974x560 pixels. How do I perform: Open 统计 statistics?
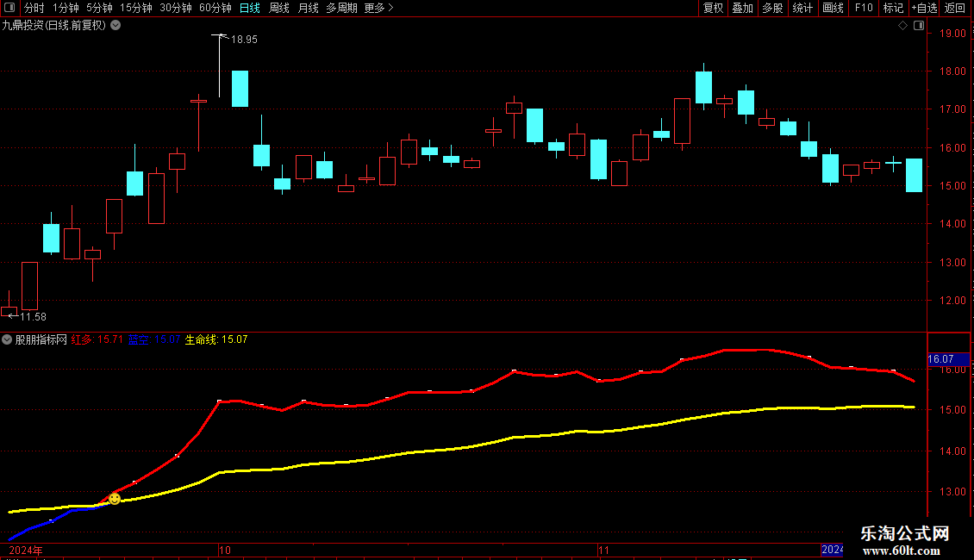(802, 8)
